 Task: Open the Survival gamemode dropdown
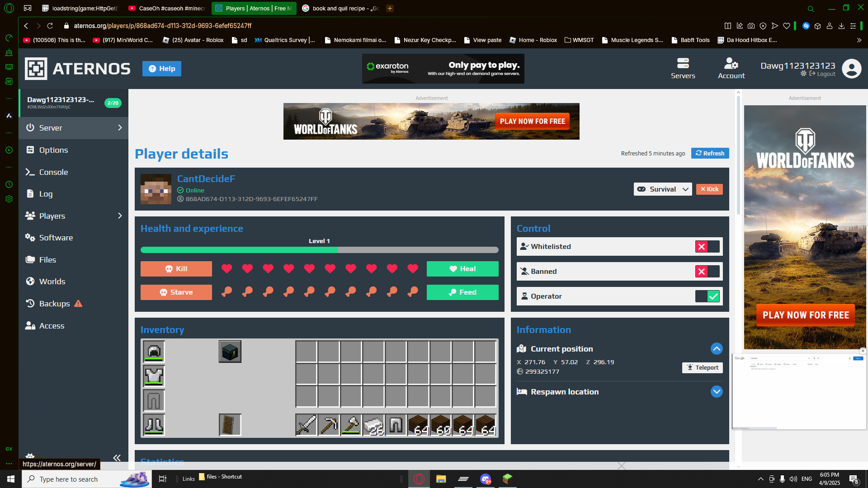pyautogui.click(x=662, y=189)
